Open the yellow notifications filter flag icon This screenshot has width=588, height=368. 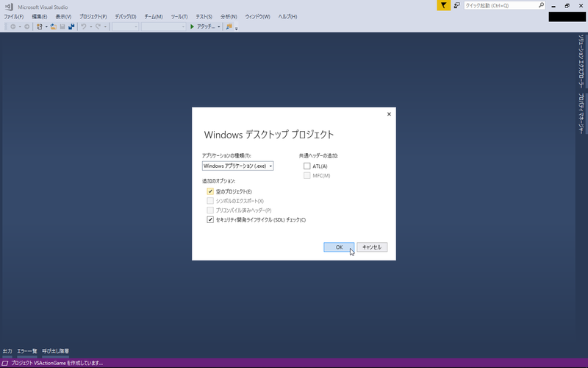coord(444,5)
